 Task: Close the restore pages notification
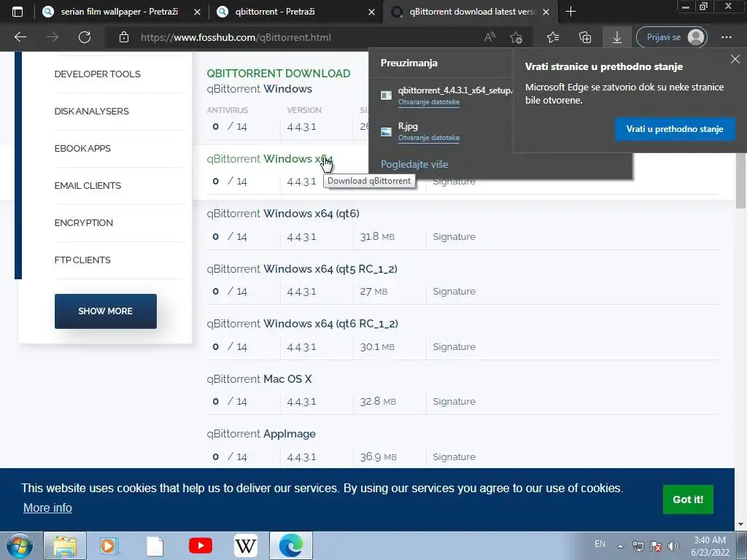[x=735, y=59]
